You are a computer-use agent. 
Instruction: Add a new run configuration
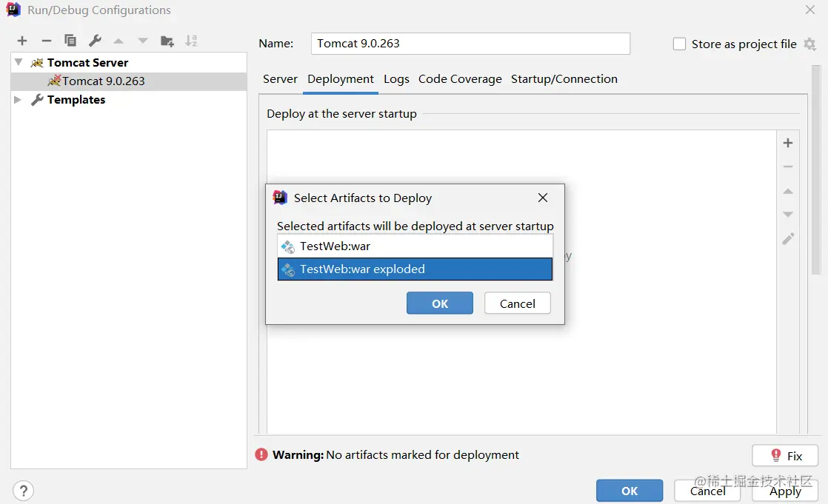(x=21, y=41)
